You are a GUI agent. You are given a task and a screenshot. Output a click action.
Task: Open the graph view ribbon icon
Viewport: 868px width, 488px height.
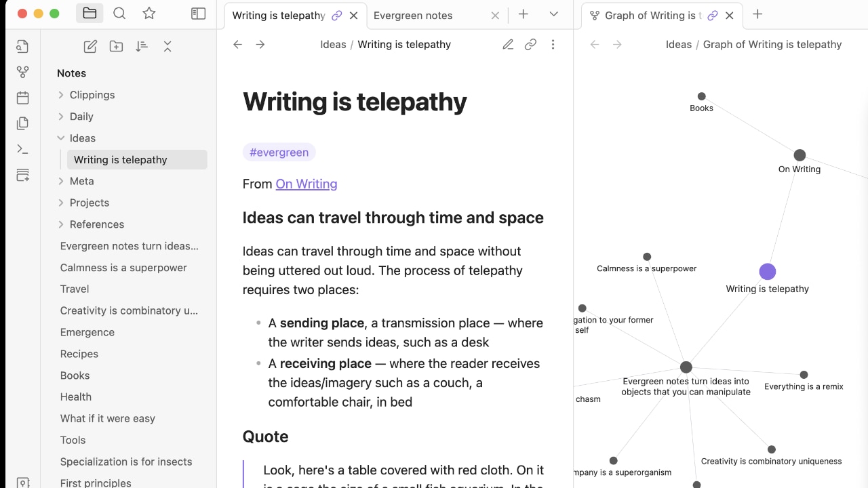22,72
